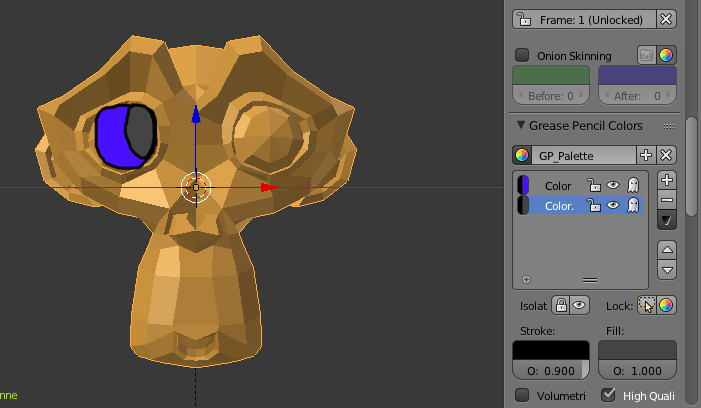Open the color specials dropdown arrow
701x408 pixels.
tap(667, 220)
